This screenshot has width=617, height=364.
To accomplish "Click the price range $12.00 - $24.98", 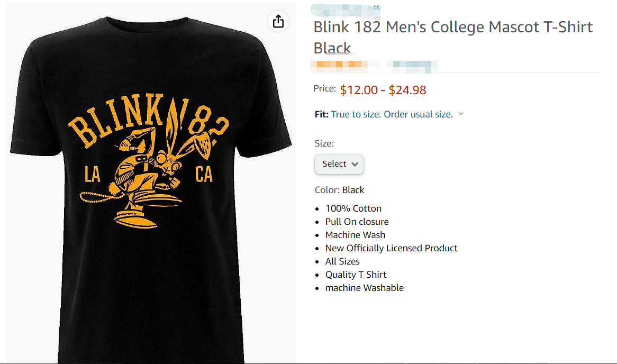I will pyautogui.click(x=383, y=90).
